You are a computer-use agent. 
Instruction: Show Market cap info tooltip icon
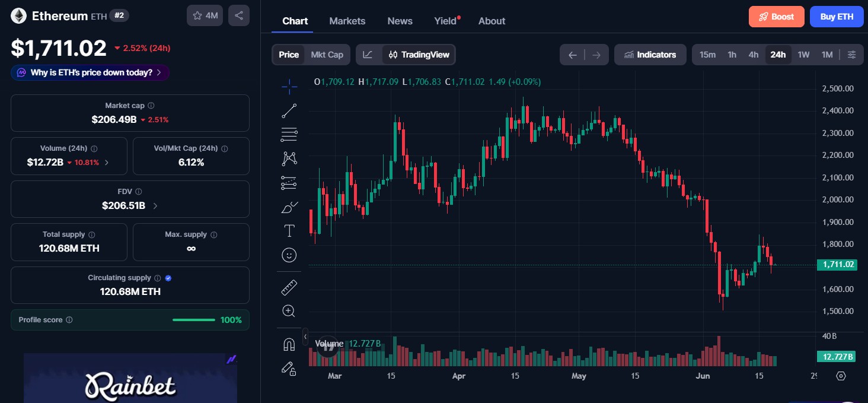click(x=151, y=106)
